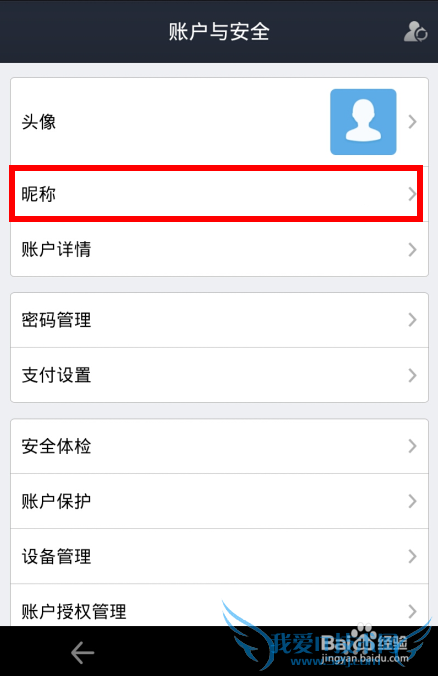This screenshot has width=438, height=676.
Task: Select the 账户保护 entry
Action: [x=219, y=501]
